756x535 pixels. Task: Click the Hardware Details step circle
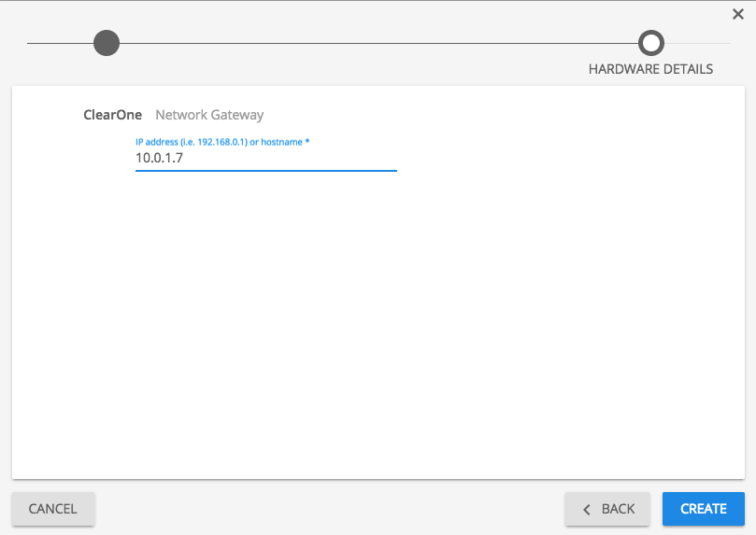pyautogui.click(x=650, y=43)
